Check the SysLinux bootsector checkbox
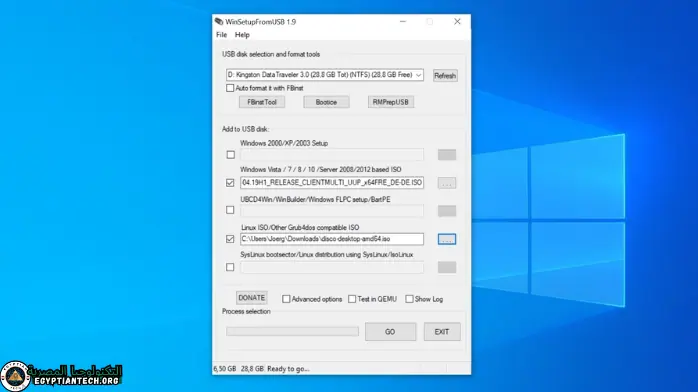Screen dimensions: 698x392 [230, 267]
